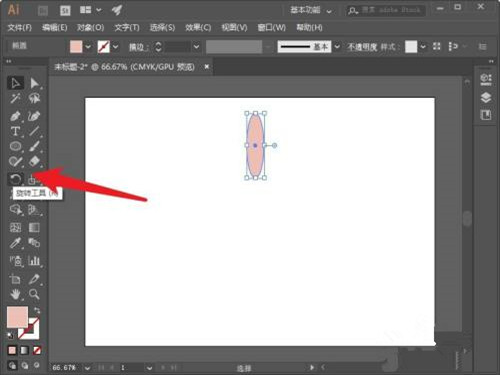Select the Selection tool
The image size is (500, 375).
[x=16, y=83]
